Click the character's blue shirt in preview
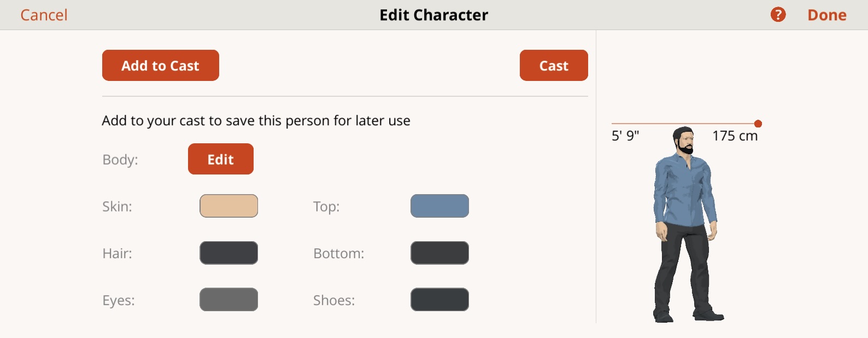This screenshot has width=868, height=338. 685,191
